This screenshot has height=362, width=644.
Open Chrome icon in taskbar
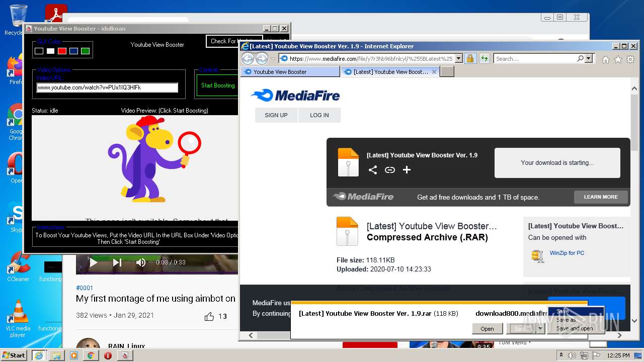(91, 355)
